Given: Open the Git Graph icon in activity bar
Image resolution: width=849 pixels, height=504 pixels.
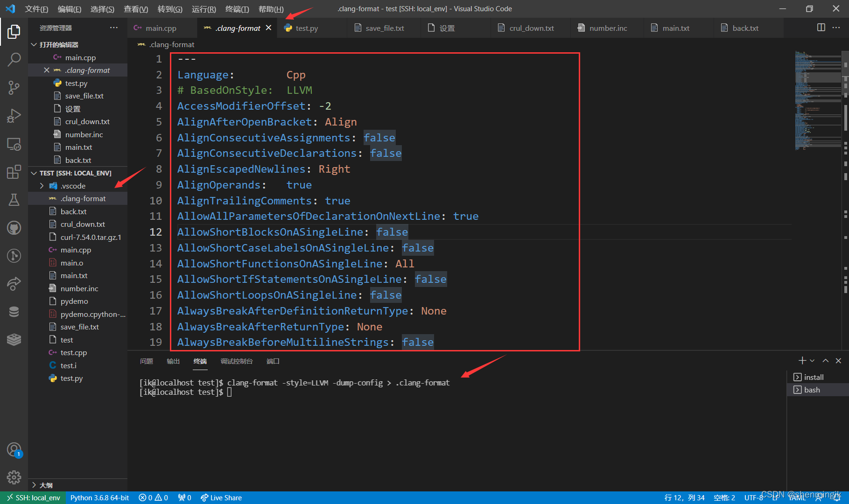Looking at the screenshot, I should [14, 256].
